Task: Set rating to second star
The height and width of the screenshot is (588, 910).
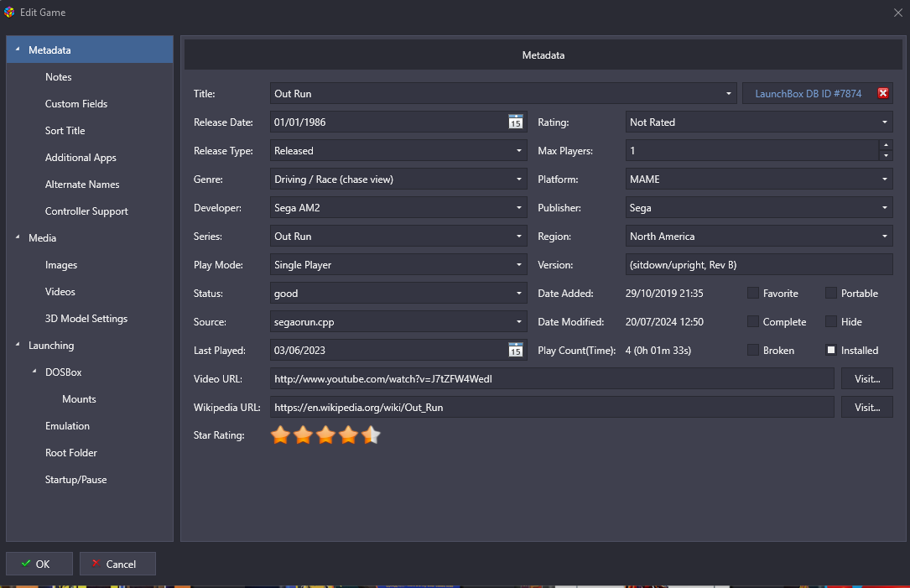Action: pos(303,434)
